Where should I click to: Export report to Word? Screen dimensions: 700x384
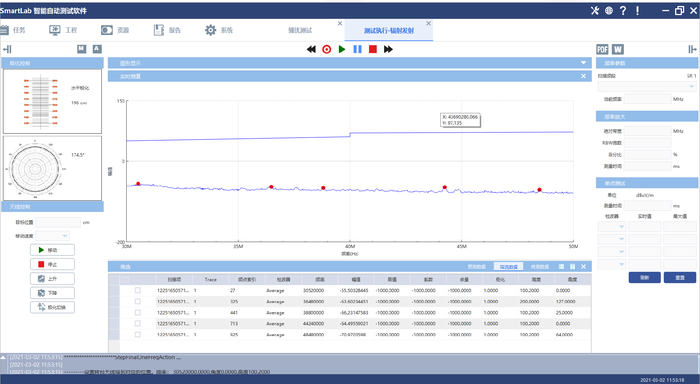pyautogui.click(x=618, y=49)
